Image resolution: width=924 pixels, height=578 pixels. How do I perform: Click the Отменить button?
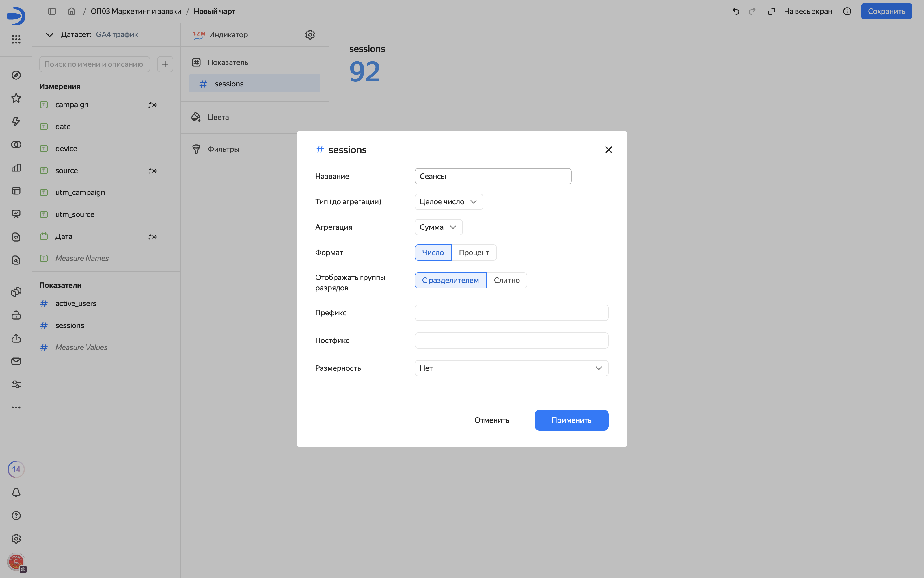click(492, 420)
